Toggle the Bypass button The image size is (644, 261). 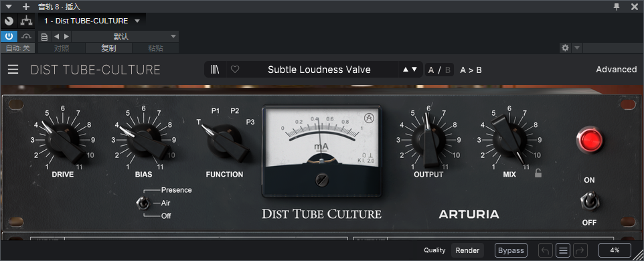point(511,250)
